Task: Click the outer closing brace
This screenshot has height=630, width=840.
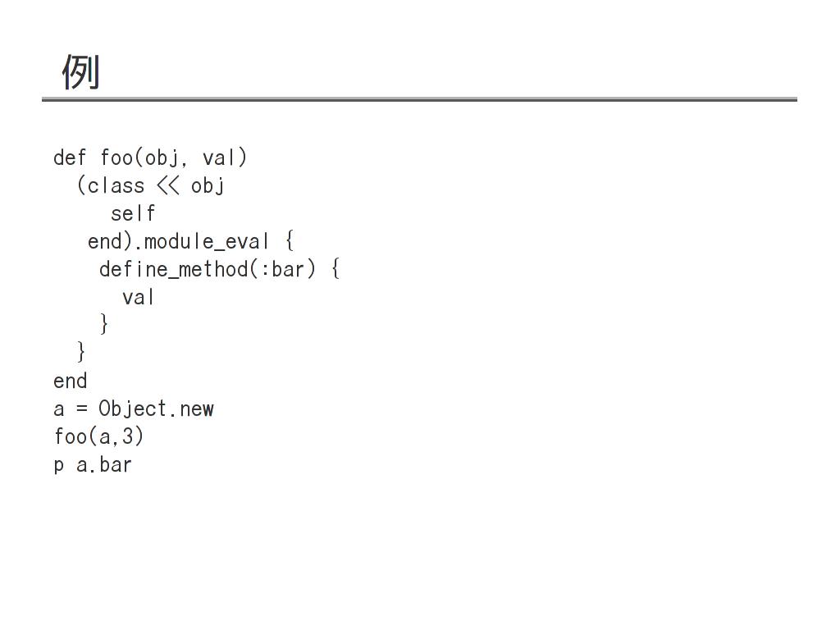Action: coord(81,352)
